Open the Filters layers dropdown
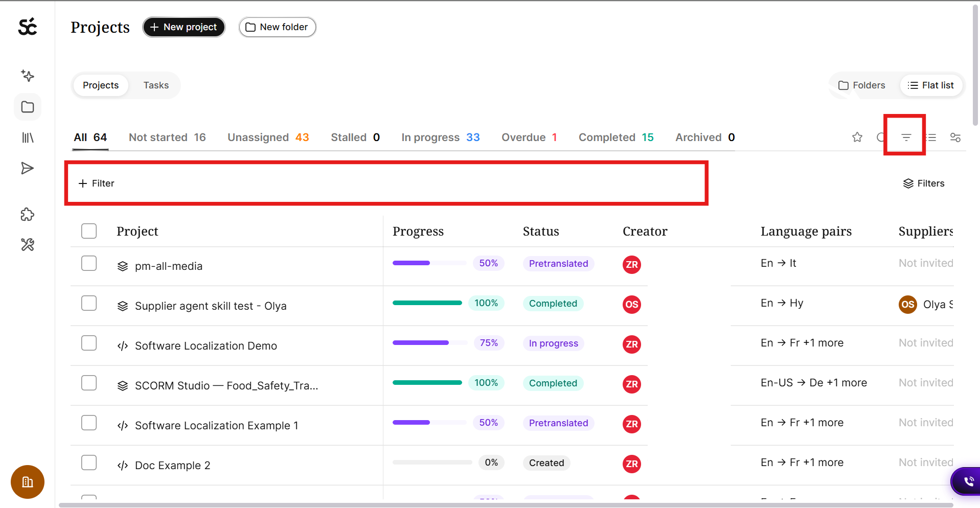Viewport: 980px width, 508px height. tap(924, 183)
